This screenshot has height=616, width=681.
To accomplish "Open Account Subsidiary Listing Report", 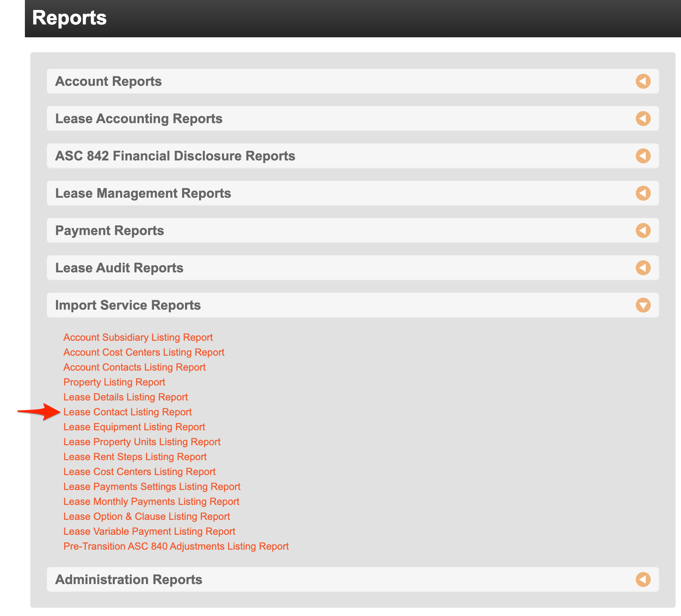I will pos(138,337).
